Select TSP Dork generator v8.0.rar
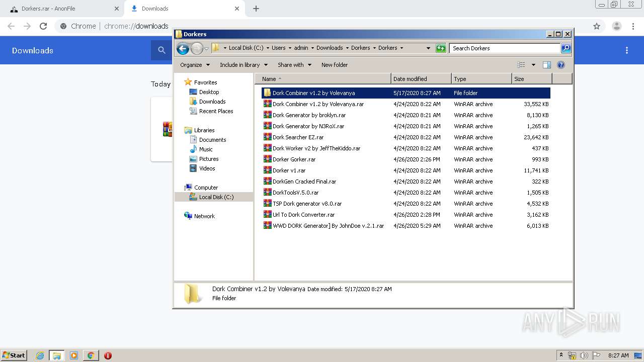The image size is (644, 362). coord(406,204)
